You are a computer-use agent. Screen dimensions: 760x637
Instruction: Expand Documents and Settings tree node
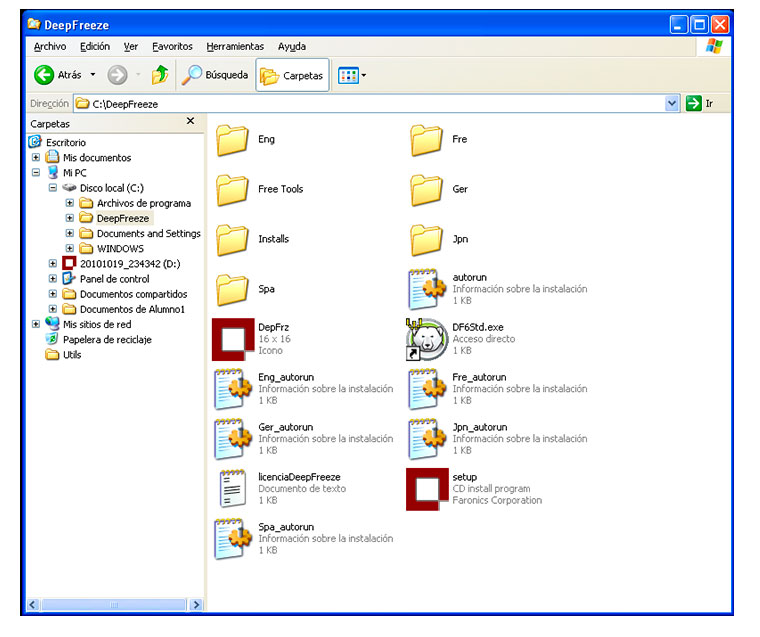click(70, 233)
